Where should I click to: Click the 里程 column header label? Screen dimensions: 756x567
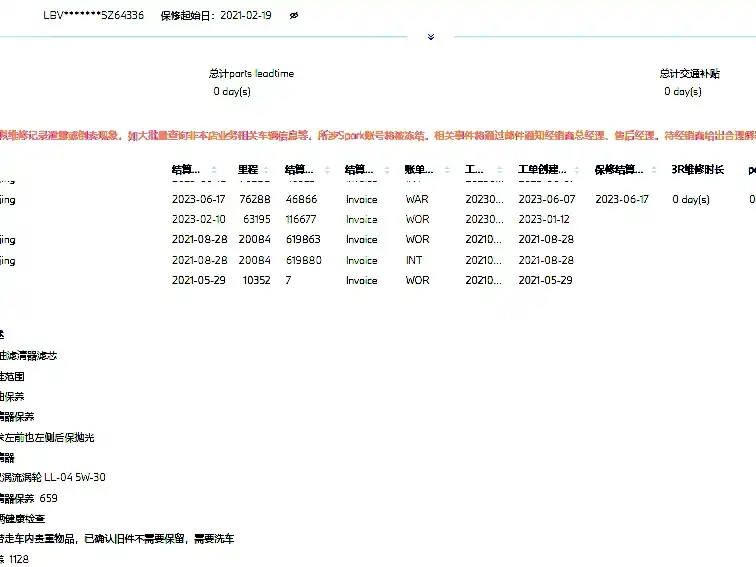(248, 170)
